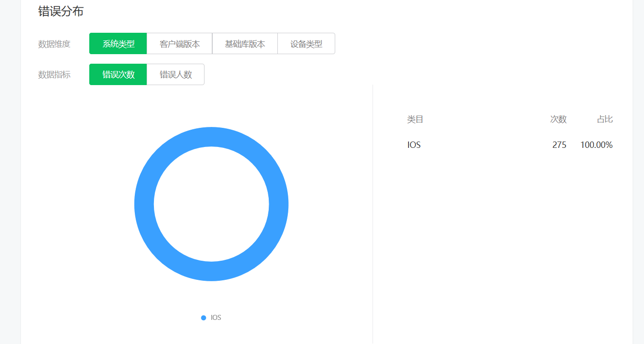Image resolution: width=644 pixels, height=344 pixels.
Task: Click the 数据指标 label
Action: click(x=54, y=75)
